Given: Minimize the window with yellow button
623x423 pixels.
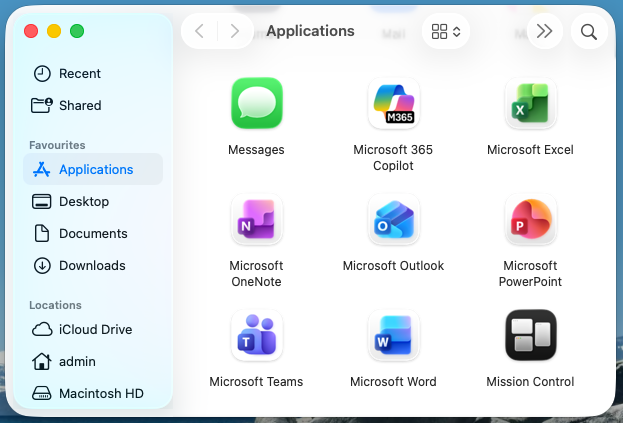Looking at the screenshot, I should [54, 31].
